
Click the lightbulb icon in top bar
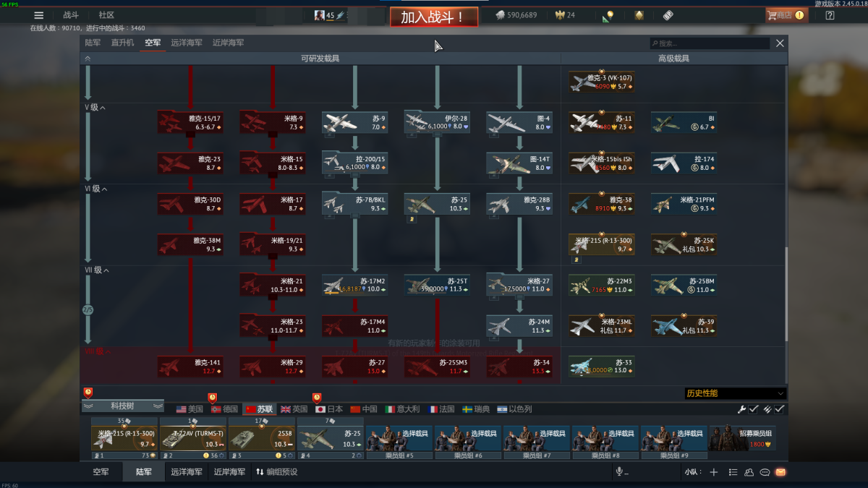609,15
